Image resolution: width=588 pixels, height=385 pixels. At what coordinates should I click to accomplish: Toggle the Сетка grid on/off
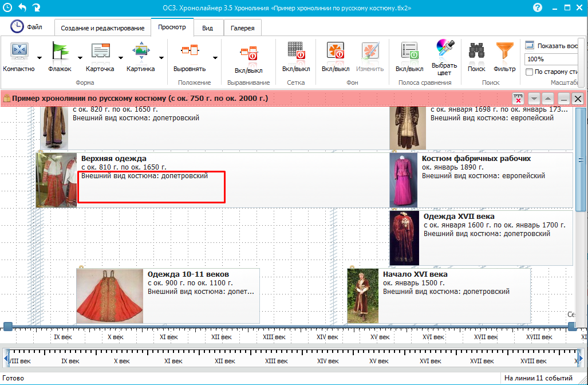tap(295, 53)
